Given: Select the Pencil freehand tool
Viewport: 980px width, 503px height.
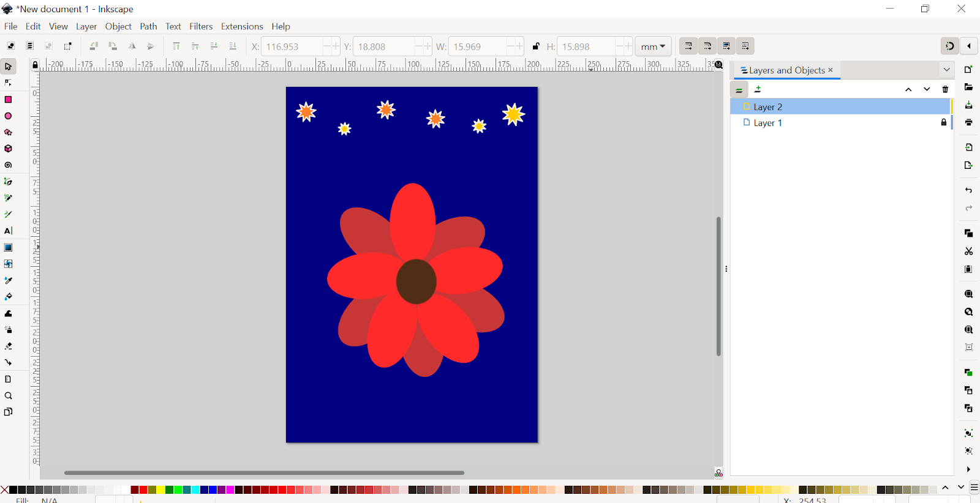Looking at the screenshot, I should tap(9, 198).
